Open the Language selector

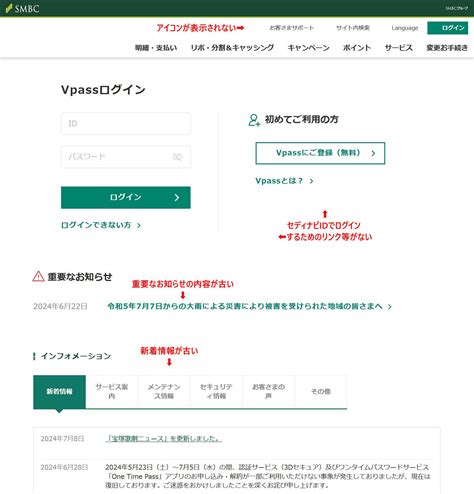click(x=405, y=28)
